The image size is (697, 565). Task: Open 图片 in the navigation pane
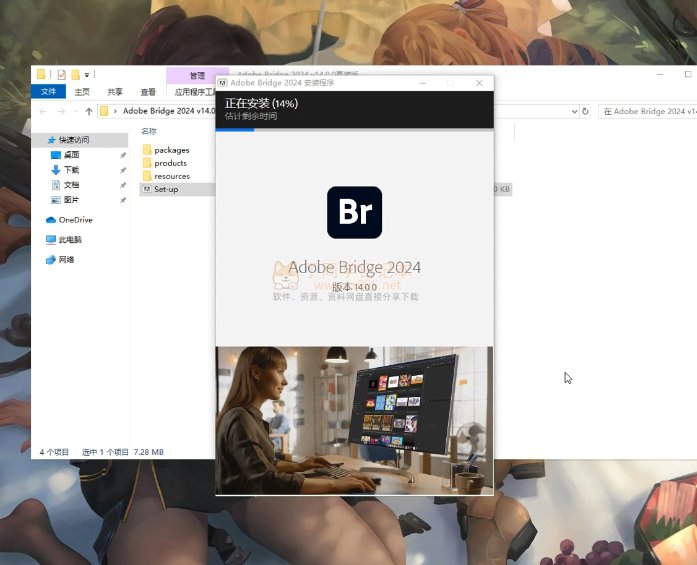click(71, 200)
